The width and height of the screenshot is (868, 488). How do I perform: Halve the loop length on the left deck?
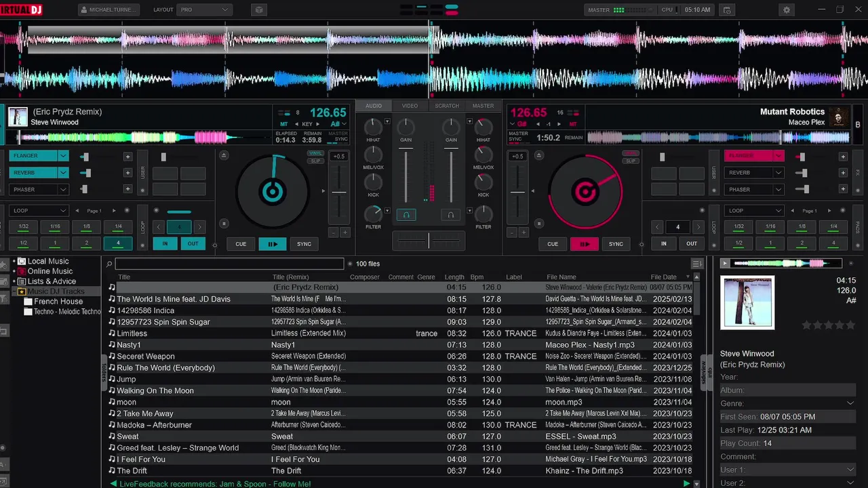point(159,227)
